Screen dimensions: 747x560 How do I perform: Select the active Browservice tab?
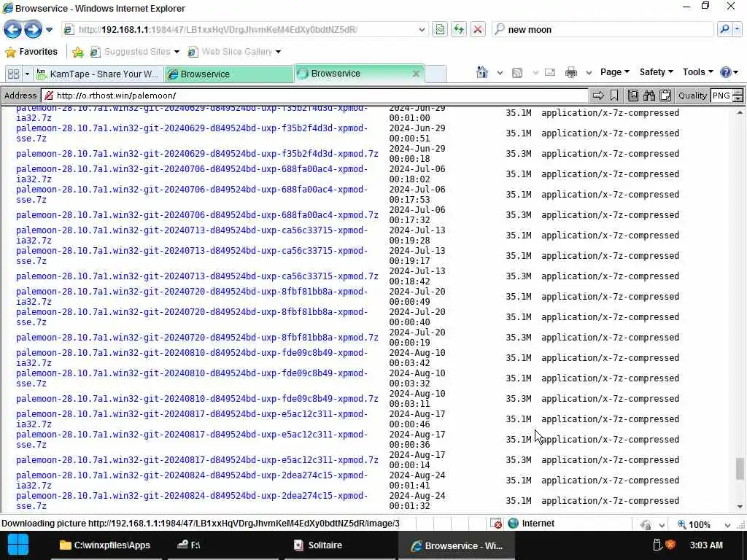coord(352,74)
